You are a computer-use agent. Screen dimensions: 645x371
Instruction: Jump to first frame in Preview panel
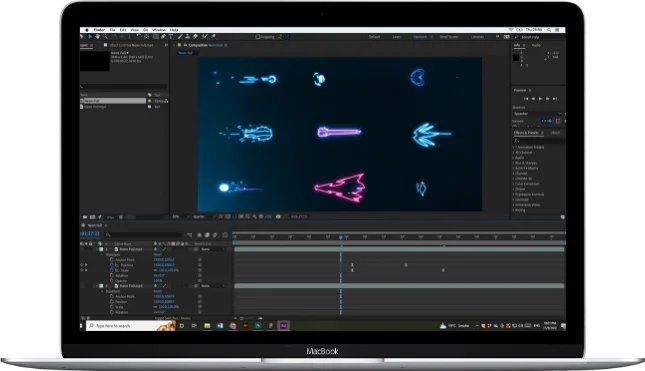[x=526, y=99]
